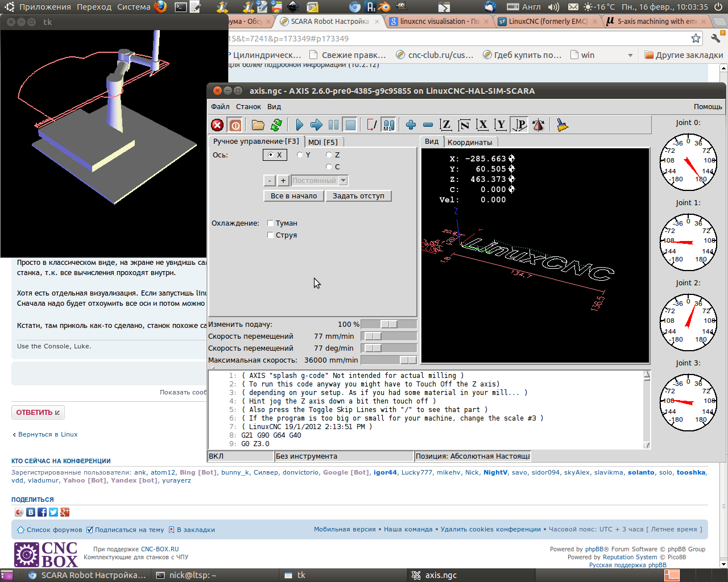Click the ОТВЕТИТЬ reply button
Screen dimensions: 728x582
[38, 413]
